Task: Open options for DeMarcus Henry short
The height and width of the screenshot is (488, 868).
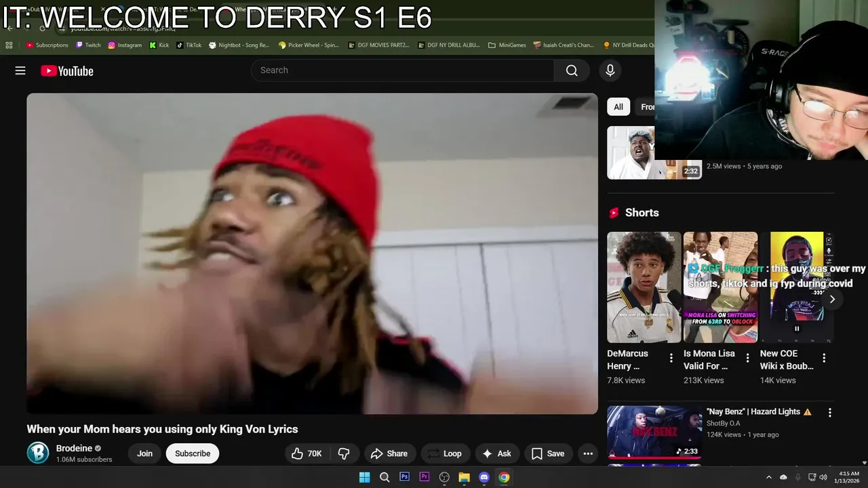Action: pos(671,358)
